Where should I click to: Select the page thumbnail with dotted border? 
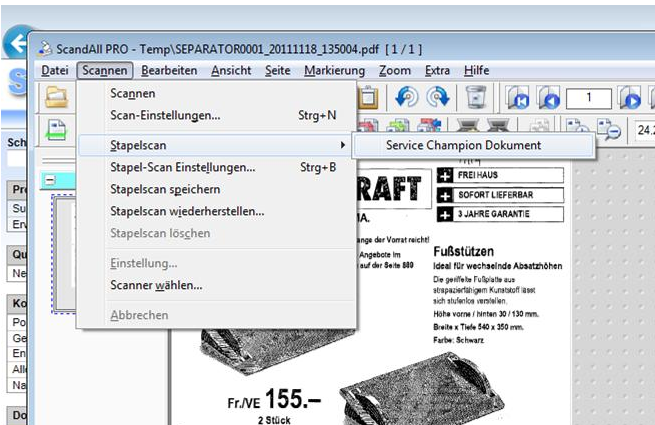pyautogui.click(x=63, y=254)
